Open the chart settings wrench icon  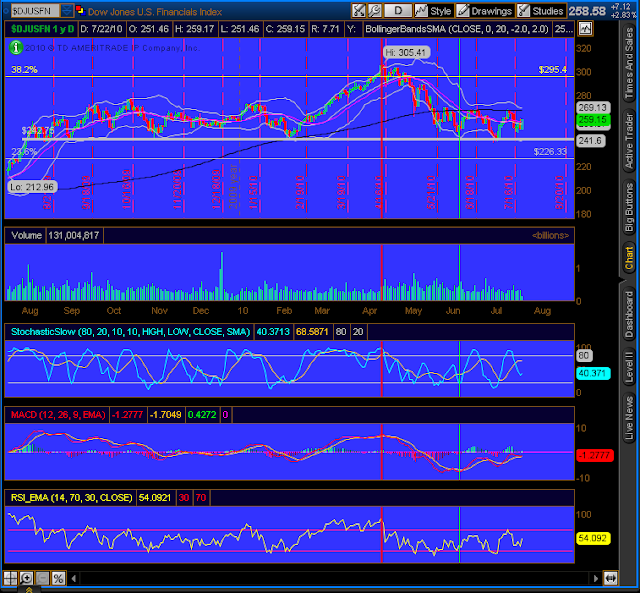coord(375,11)
